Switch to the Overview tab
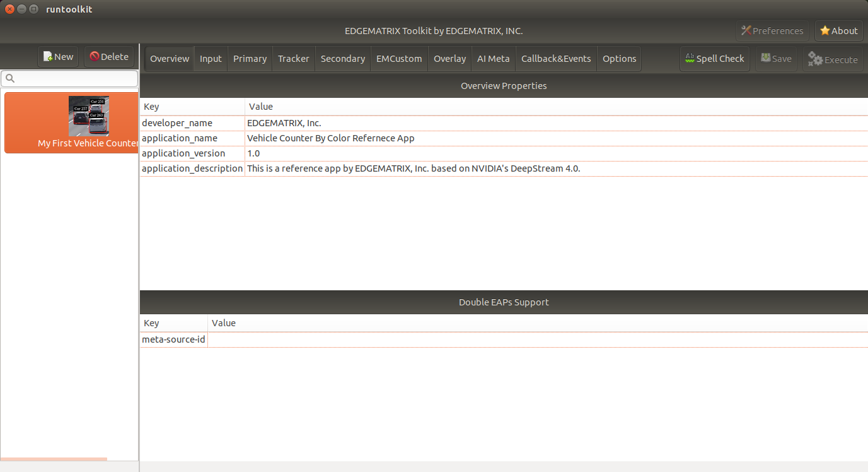Viewport: 868px width, 472px height. [x=170, y=59]
